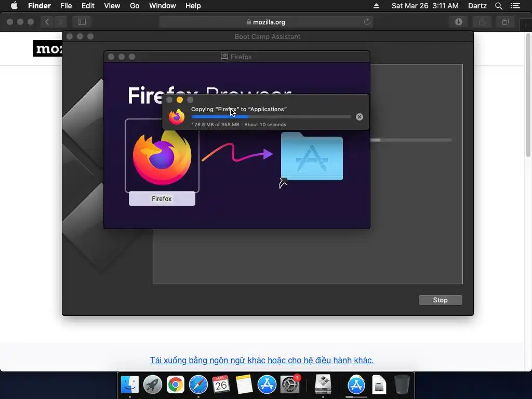
Task: Open Spotlight search magnifier
Action: coord(498,6)
